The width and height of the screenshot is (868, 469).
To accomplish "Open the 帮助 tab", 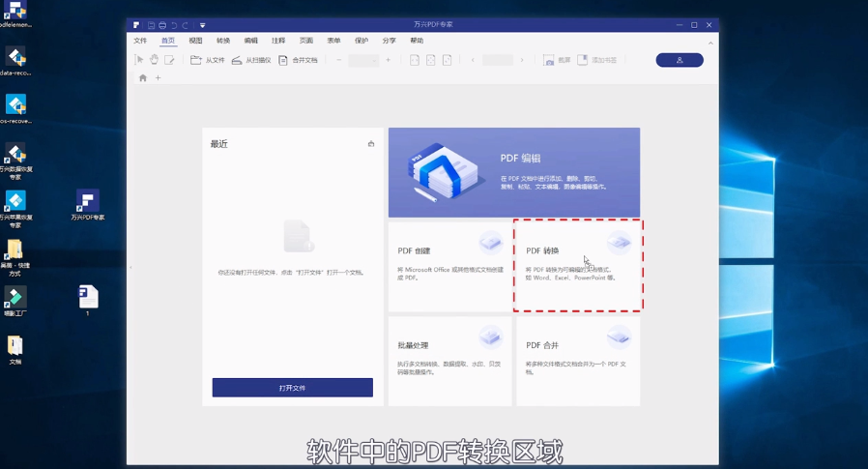I will pyautogui.click(x=417, y=41).
